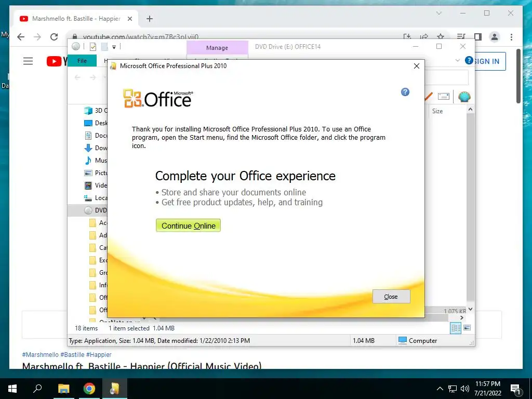Screen dimensions: 532x399
Task: Open a new Chrome tab
Action: [x=150, y=19]
